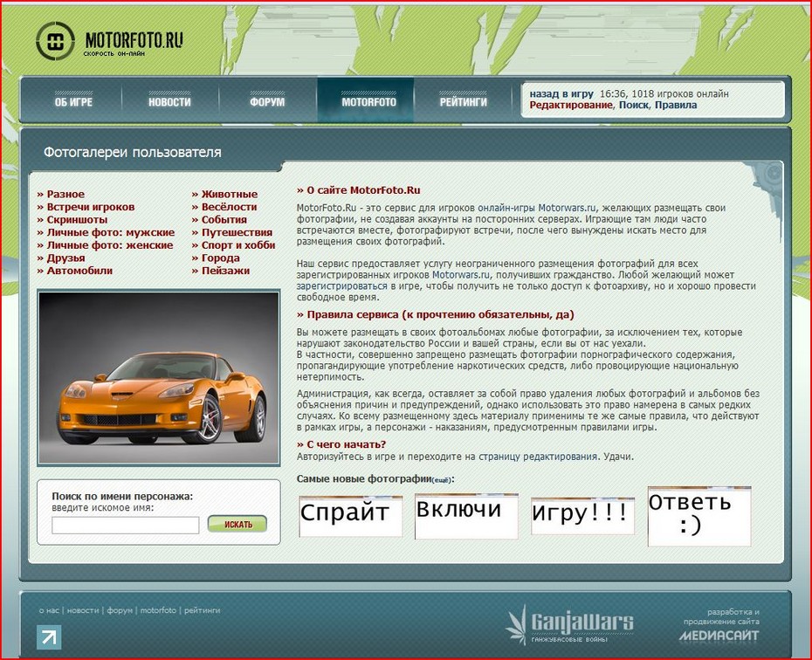The image size is (812, 660).
Task: Click the 1018 игроков онлайн text
Action: click(680, 94)
